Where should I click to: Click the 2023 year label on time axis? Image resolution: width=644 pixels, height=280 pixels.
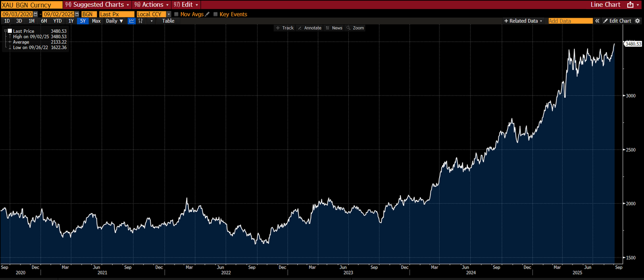tap(348, 272)
